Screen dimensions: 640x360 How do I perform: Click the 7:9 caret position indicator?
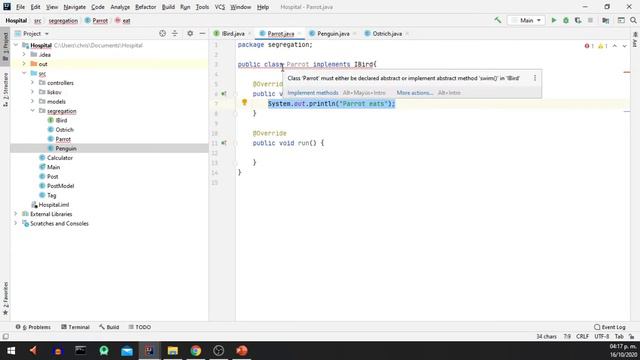pyautogui.click(x=567, y=336)
